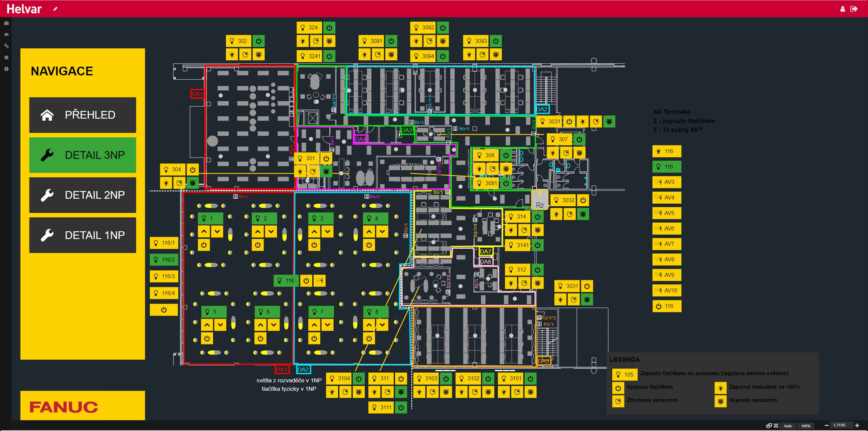Click the fullscreen expand arrows icon
868x431 pixels.
coord(776,426)
